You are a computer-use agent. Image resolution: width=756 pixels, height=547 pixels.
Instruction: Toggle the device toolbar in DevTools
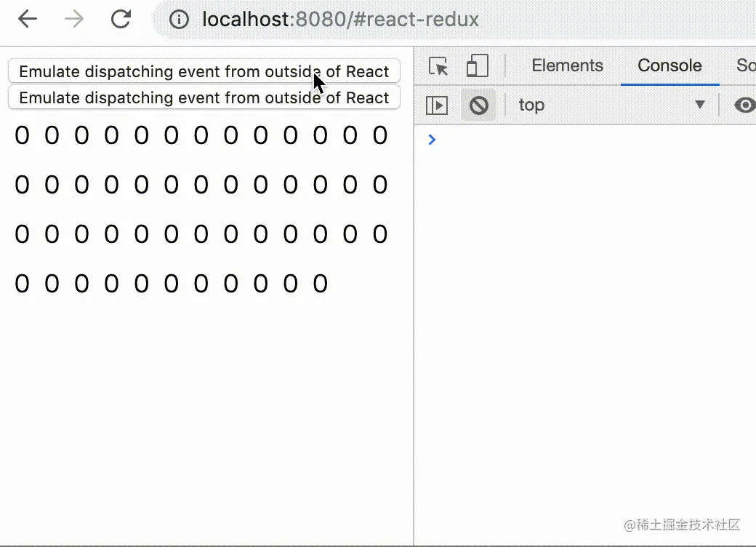[477, 65]
